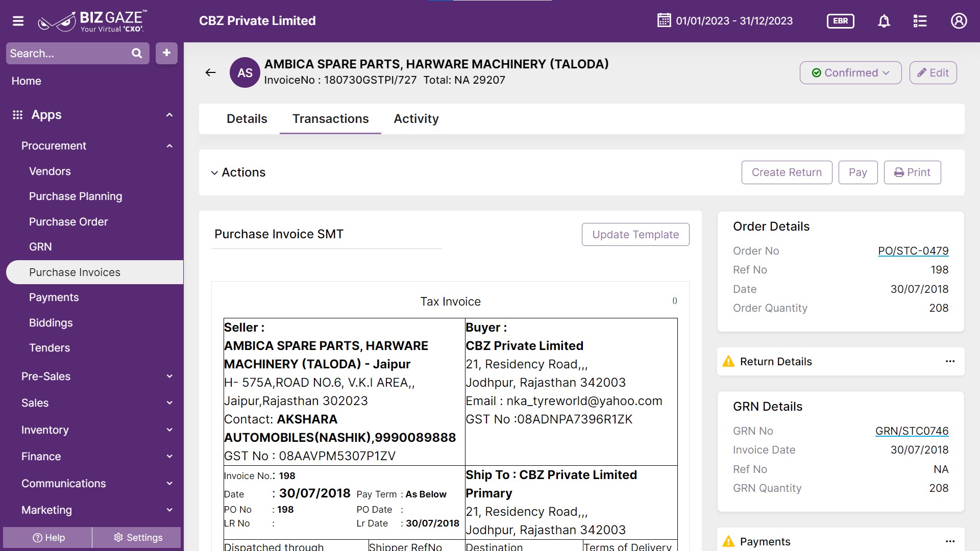Screen dimensions: 980x551
Task: Click the Edit button
Action: coord(933,72)
